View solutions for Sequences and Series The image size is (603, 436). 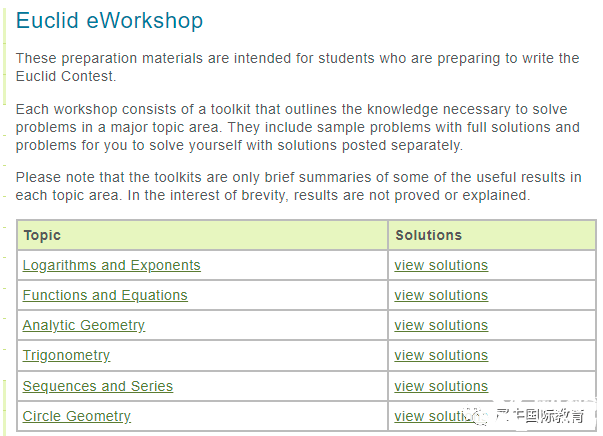click(x=441, y=386)
